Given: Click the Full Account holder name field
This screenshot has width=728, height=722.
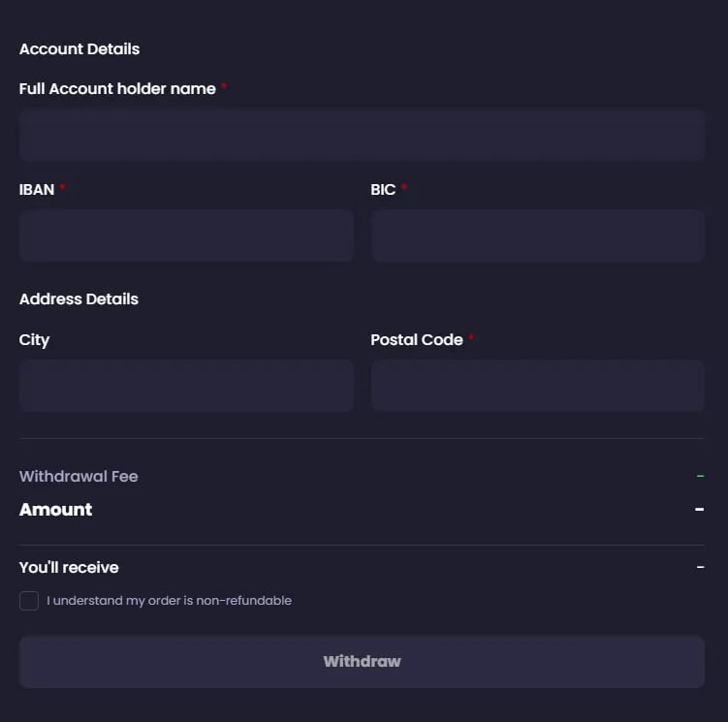Looking at the screenshot, I should pyautogui.click(x=362, y=135).
